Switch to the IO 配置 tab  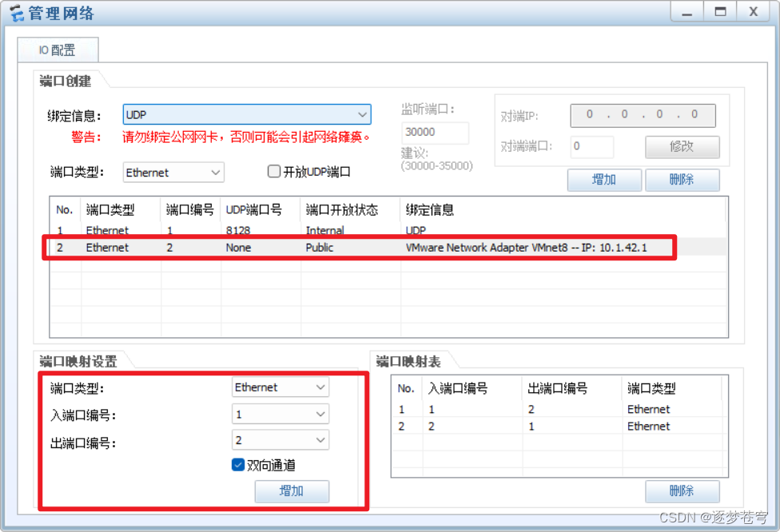click(x=58, y=50)
